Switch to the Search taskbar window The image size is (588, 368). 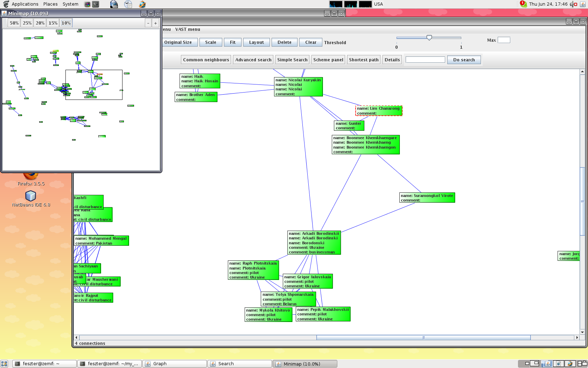240,364
